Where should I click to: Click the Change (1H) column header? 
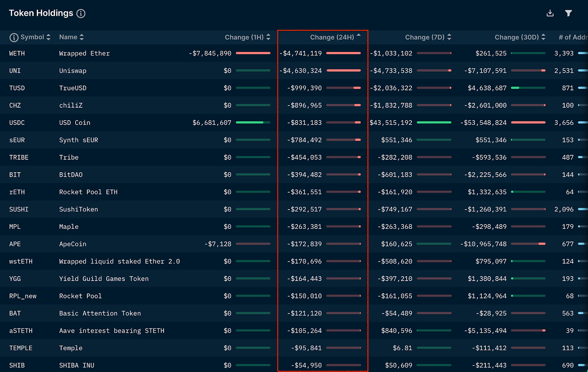pos(244,37)
